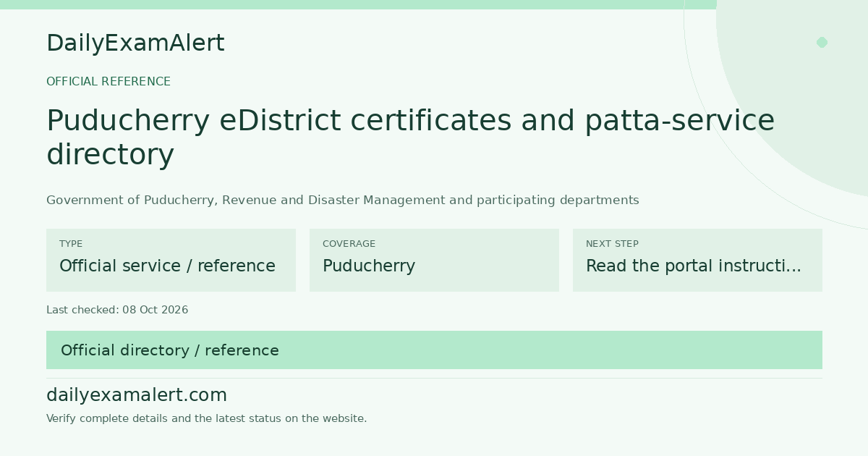The width and height of the screenshot is (868, 456).
Task: Click the DailyExamAlert site title
Action: click(135, 43)
